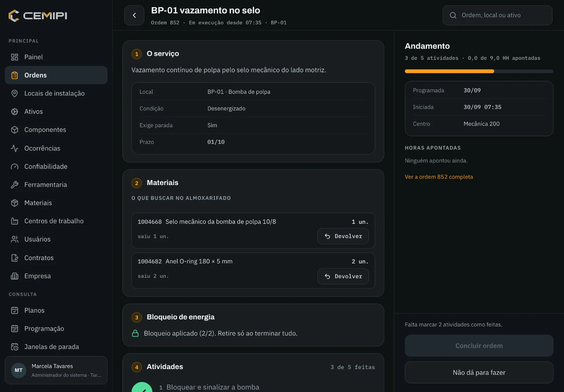Image resolution: width=564 pixels, height=392 pixels.
Task: Click the Centros de trabalho factory icon
Action: coord(14,221)
